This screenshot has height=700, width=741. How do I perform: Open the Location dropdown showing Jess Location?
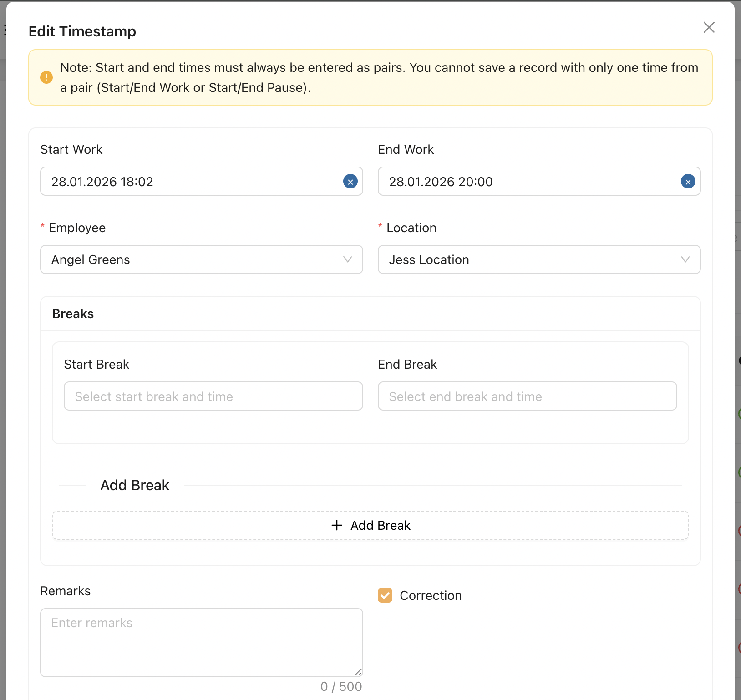(x=528, y=259)
